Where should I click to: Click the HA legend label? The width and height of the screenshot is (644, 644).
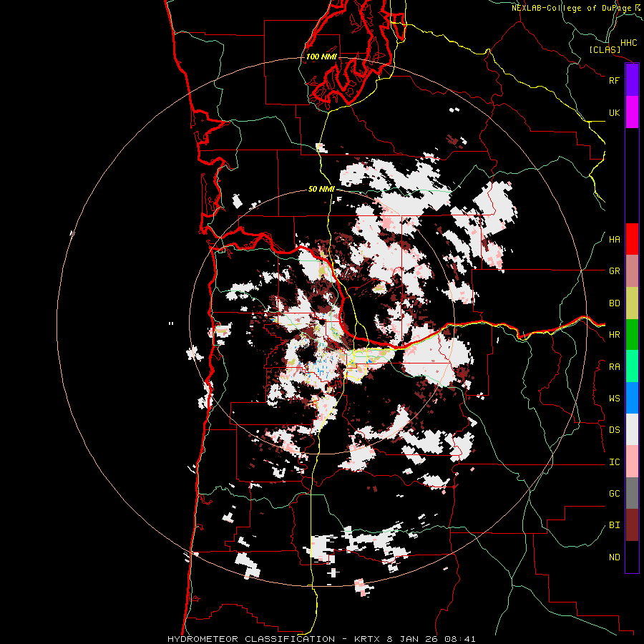pos(614,239)
